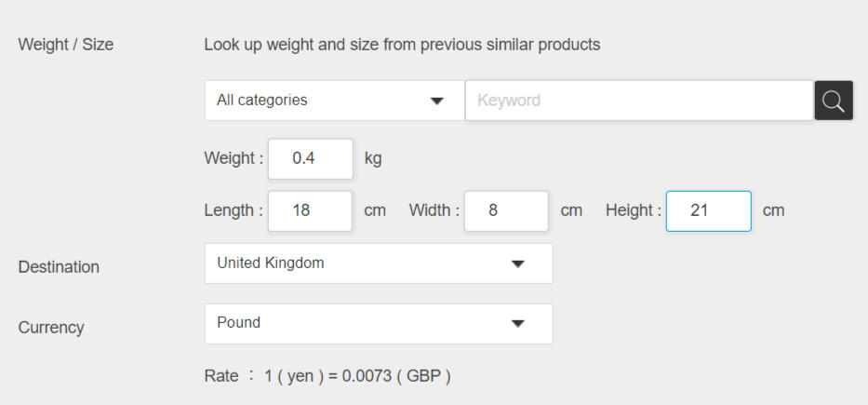This screenshot has height=405, width=868.
Task: Select the Height field showing 21
Action: (x=708, y=210)
